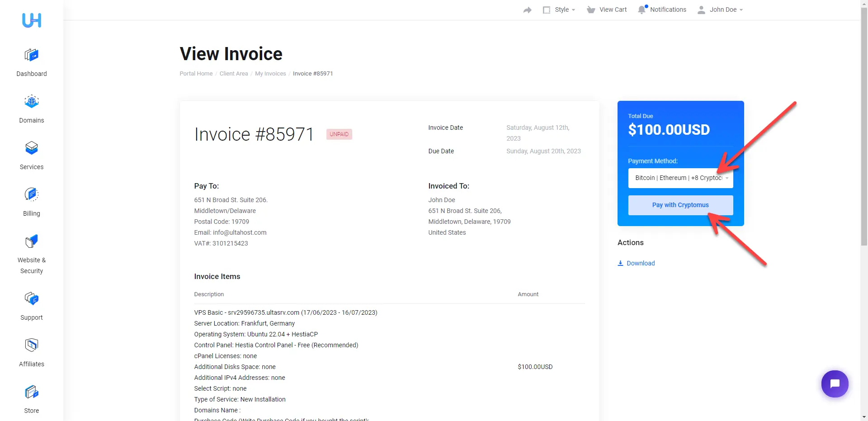
Task: Click the Invoiced To name John Doe
Action: point(442,200)
